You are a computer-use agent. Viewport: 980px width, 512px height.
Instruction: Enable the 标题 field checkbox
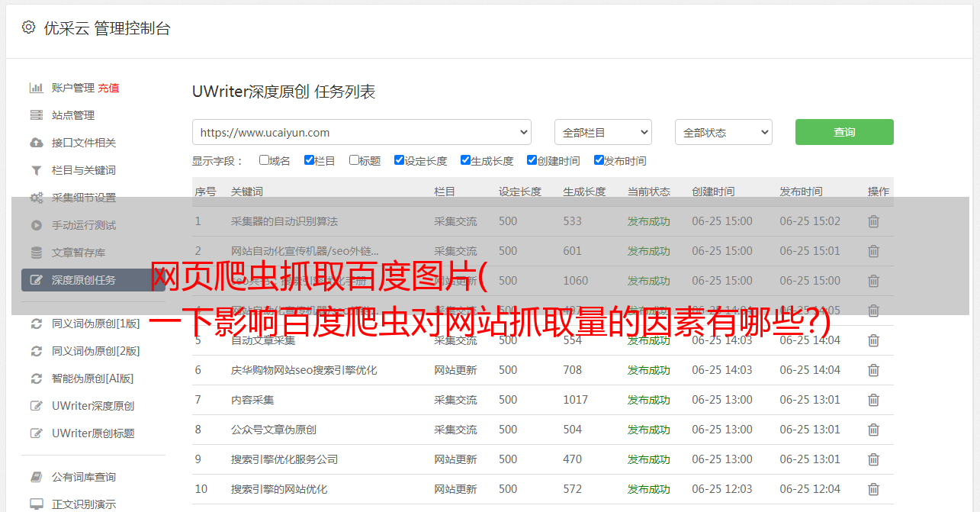[354, 160]
